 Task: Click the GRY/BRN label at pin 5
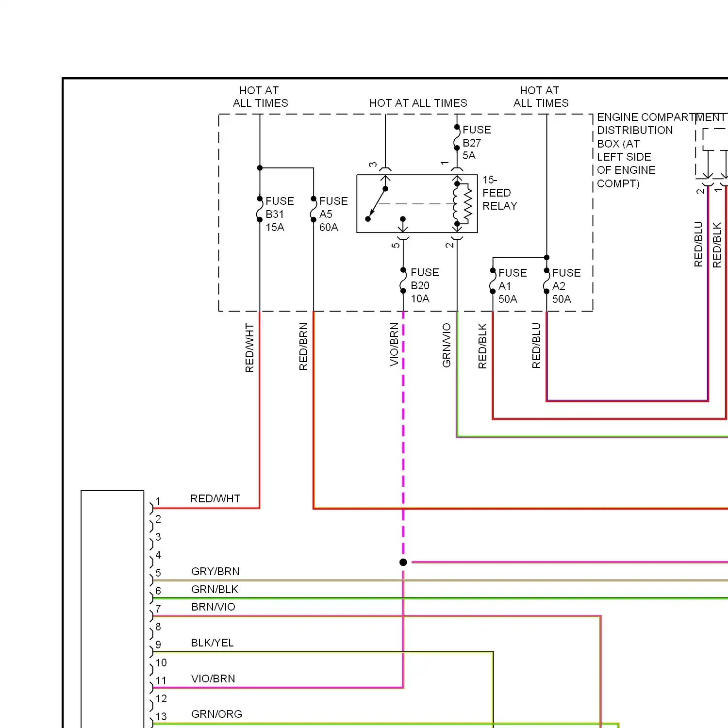pyautogui.click(x=215, y=571)
